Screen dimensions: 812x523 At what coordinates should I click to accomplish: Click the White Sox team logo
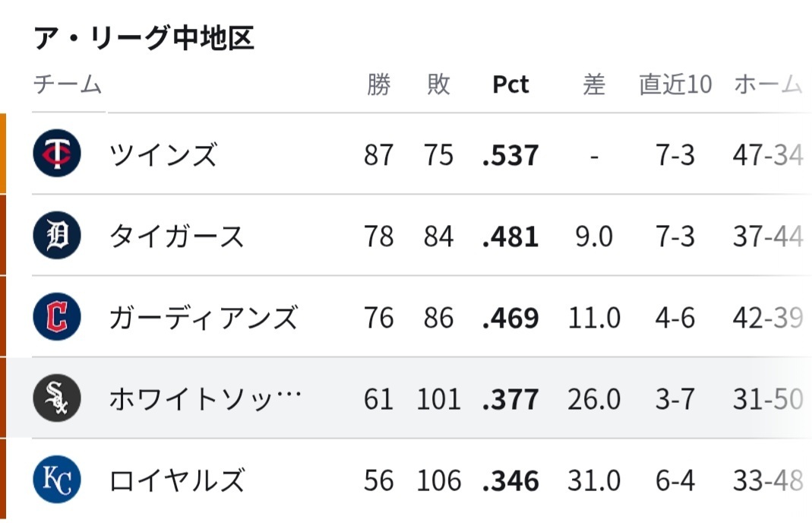pyautogui.click(x=57, y=398)
